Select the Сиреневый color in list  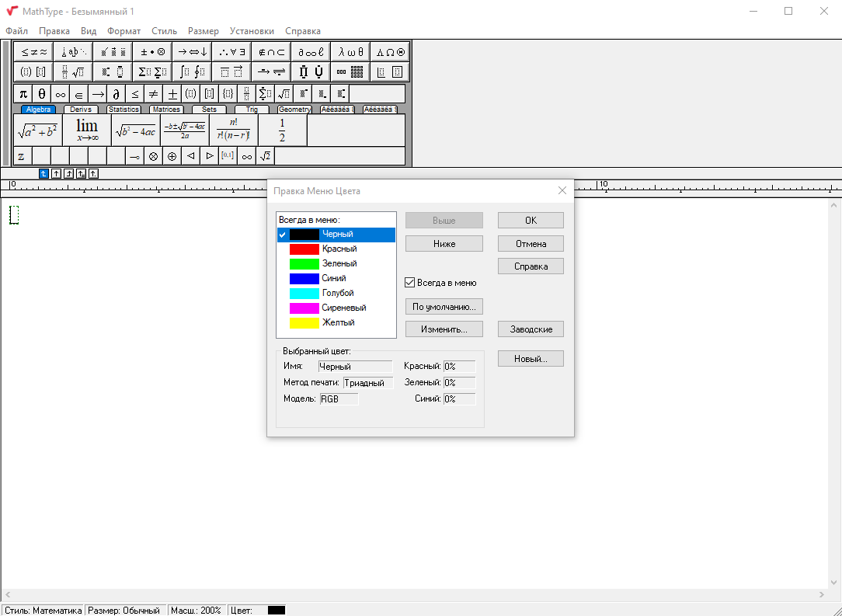coord(336,308)
